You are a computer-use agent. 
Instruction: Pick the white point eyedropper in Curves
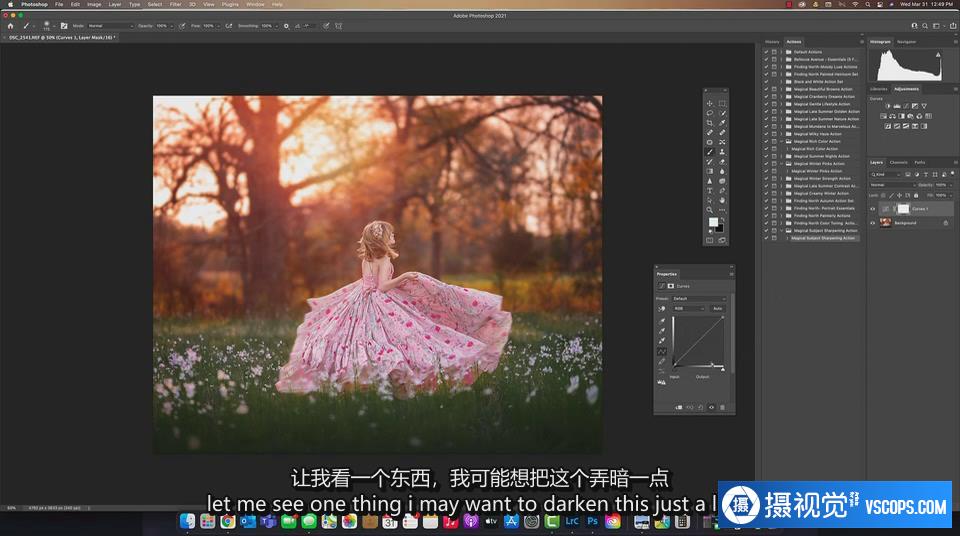coord(661,340)
